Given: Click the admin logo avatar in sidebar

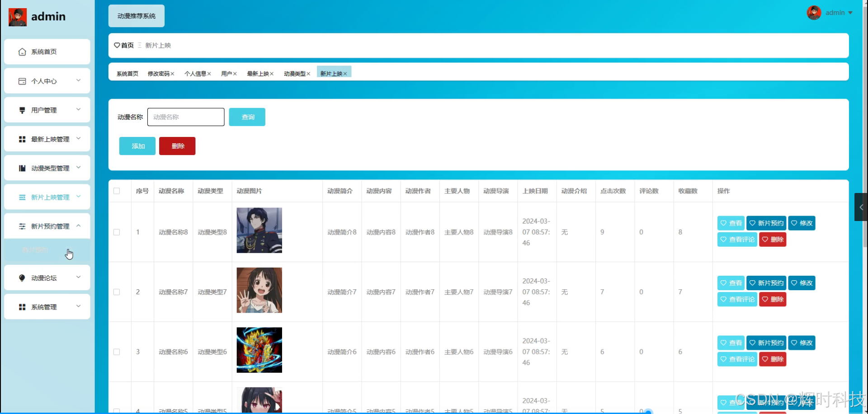Looking at the screenshot, I should [x=18, y=17].
